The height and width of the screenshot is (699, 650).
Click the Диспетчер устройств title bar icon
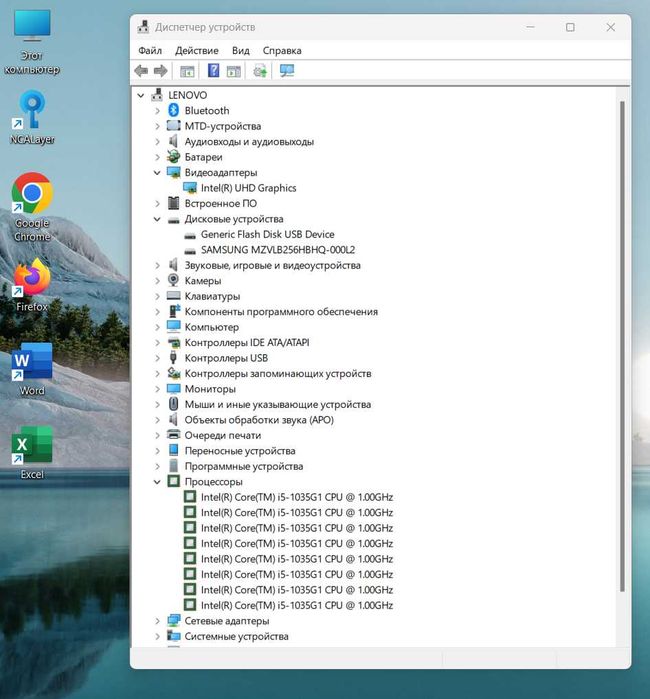click(143, 27)
